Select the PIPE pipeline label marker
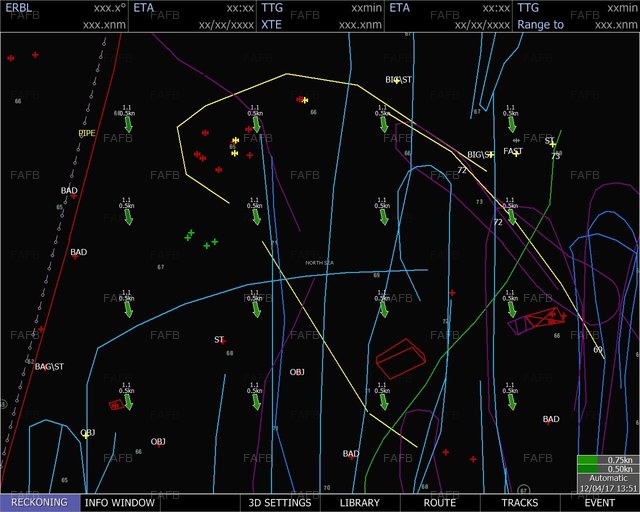The width and height of the screenshot is (640, 512). click(87, 133)
